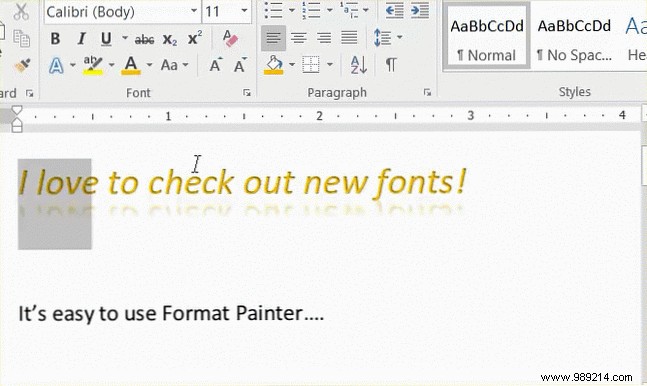Increase font size with grow icon
Image resolution: width=647 pixels, height=386 pixels.
tap(215, 65)
